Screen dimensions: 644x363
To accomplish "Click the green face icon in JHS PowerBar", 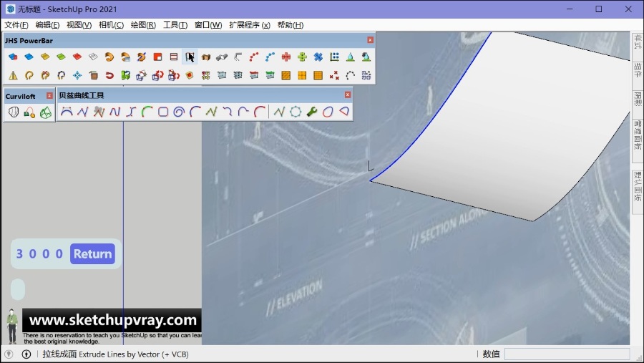I will (61, 57).
